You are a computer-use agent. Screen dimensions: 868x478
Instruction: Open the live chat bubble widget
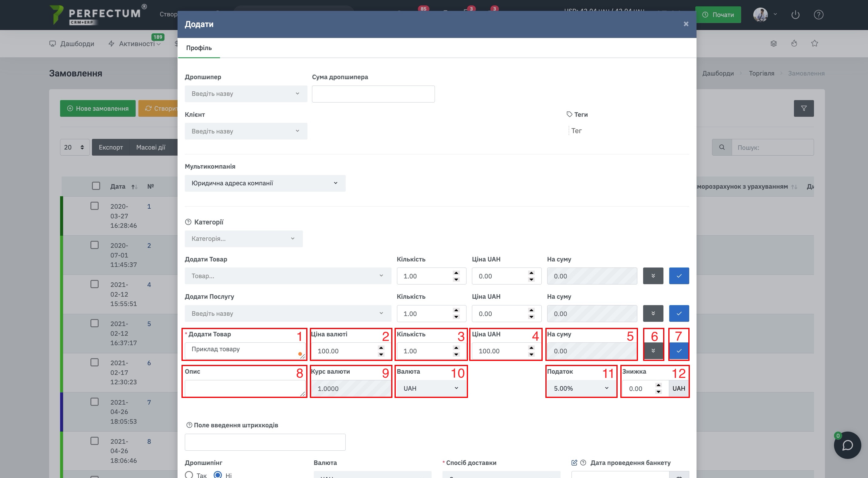pyautogui.click(x=847, y=445)
